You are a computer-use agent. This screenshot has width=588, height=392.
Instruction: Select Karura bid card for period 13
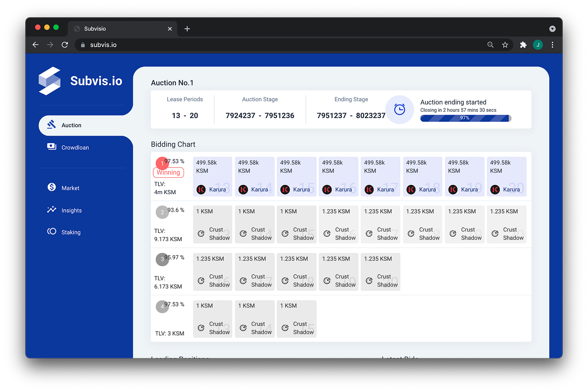[213, 176]
